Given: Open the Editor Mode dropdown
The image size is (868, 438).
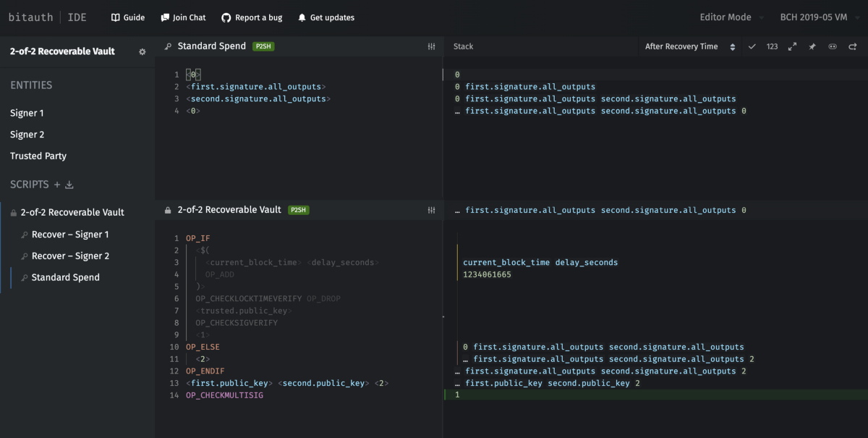Looking at the screenshot, I should tap(725, 17).
